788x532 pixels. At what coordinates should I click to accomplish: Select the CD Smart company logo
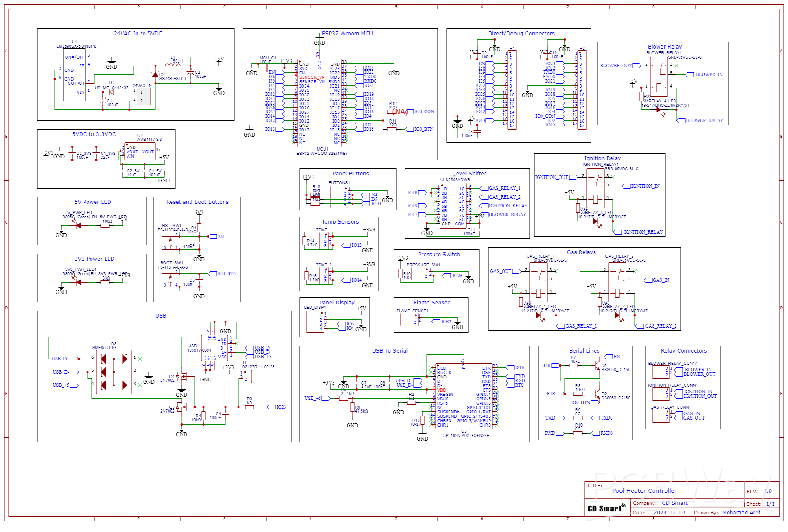(606, 508)
